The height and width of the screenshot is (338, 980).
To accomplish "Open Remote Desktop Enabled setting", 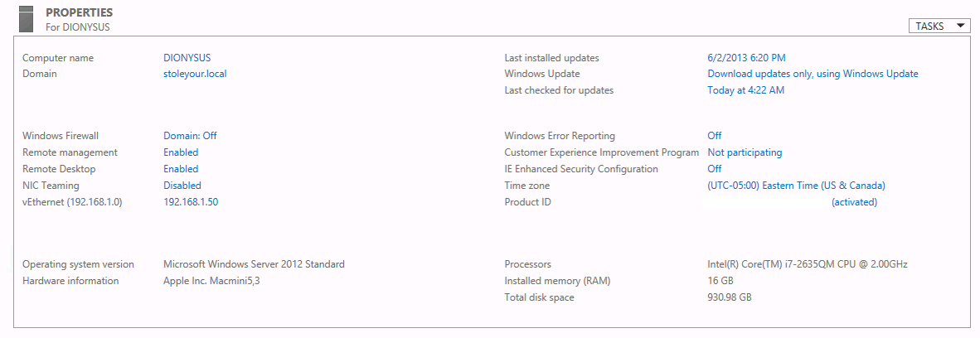I will pyautogui.click(x=181, y=169).
